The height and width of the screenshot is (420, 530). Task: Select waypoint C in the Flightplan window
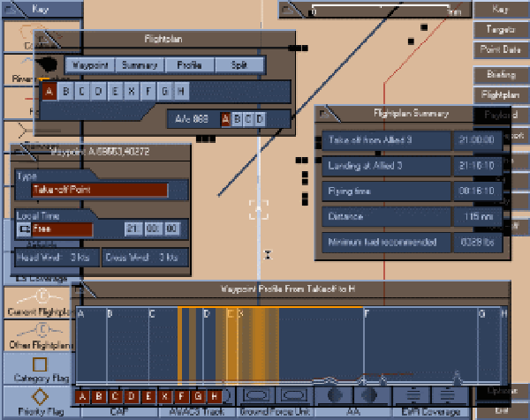pyautogui.click(x=82, y=91)
